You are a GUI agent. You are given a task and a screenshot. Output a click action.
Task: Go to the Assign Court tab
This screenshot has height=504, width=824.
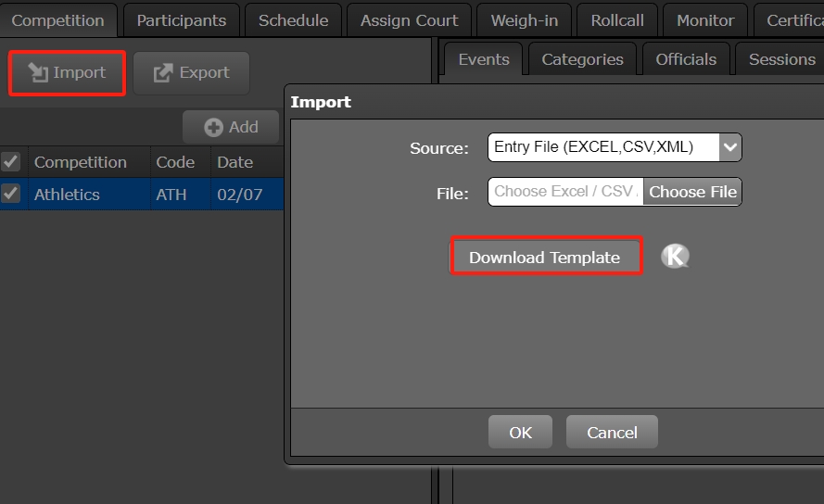pos(409,20)
